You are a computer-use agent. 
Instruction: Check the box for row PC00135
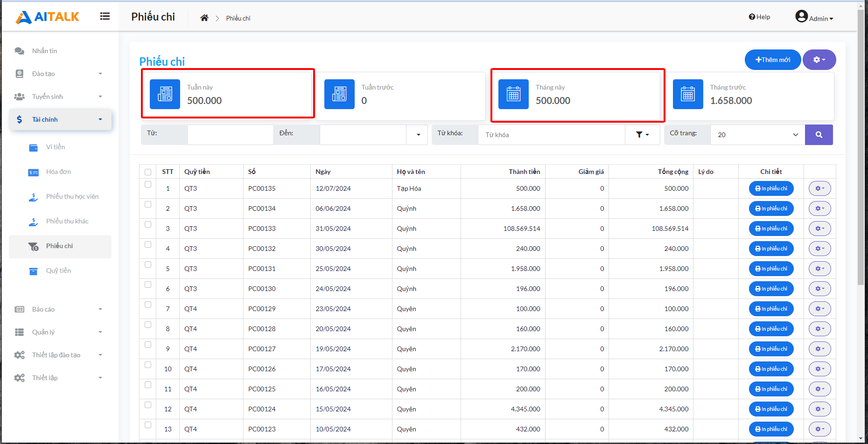(x=148, y=184)
